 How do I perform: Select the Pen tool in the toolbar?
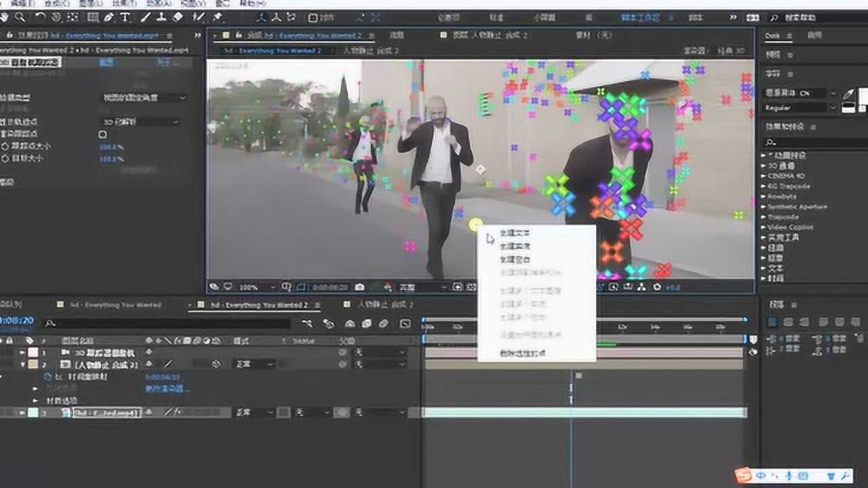tap(108, 18)
